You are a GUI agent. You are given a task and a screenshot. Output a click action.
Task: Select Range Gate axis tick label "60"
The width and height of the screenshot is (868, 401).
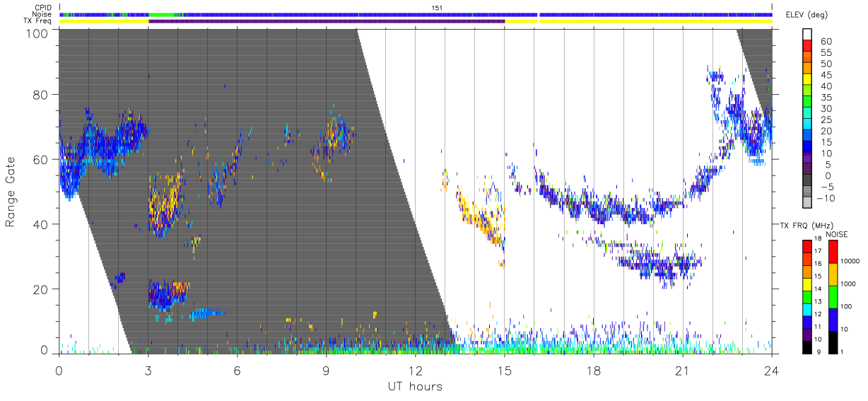point(40,160)
